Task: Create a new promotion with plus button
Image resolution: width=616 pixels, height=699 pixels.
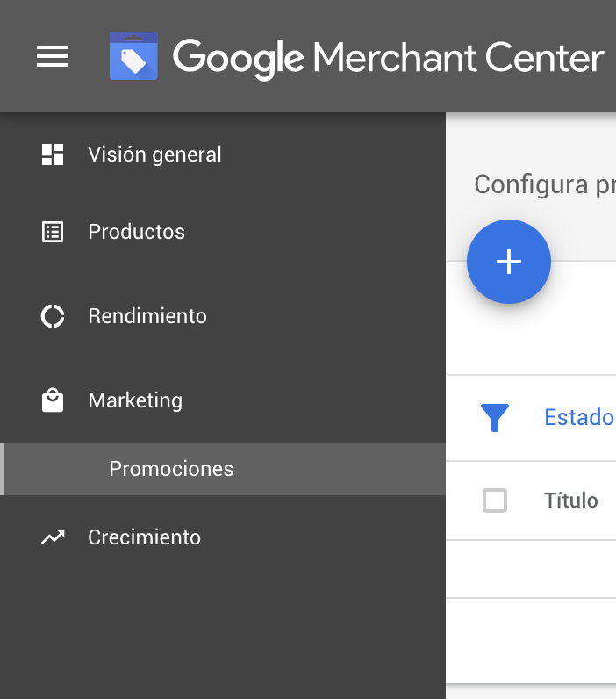Action: coord(509,262)
